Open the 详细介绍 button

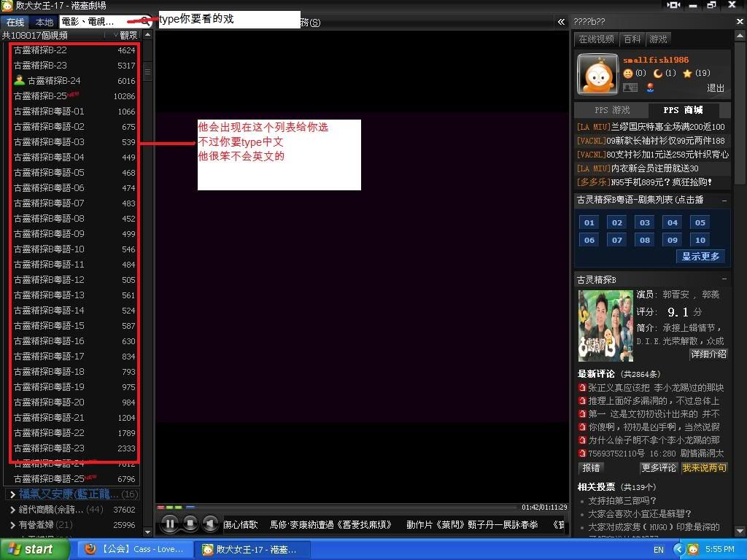pyautogui.click(x=708, y=354)
